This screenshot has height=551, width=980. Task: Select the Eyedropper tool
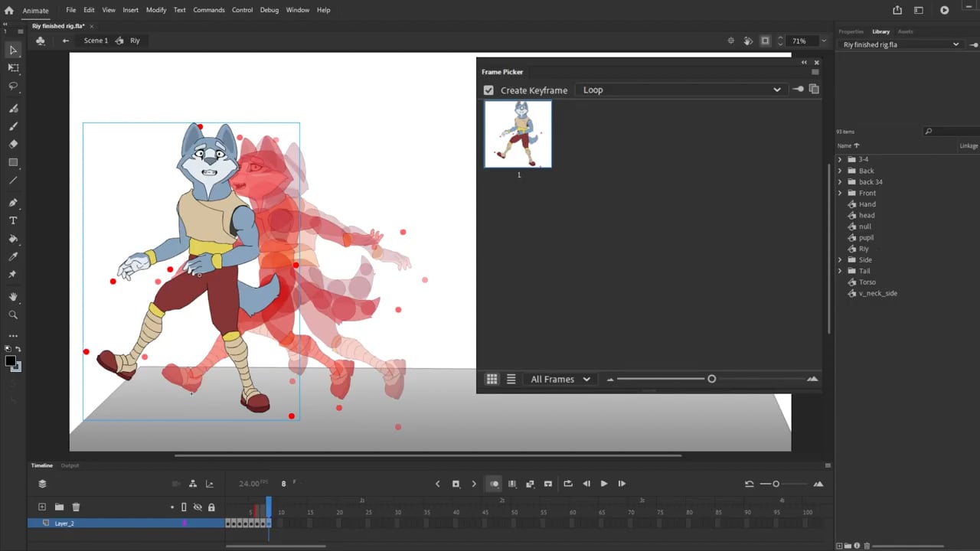pos(13,256)
